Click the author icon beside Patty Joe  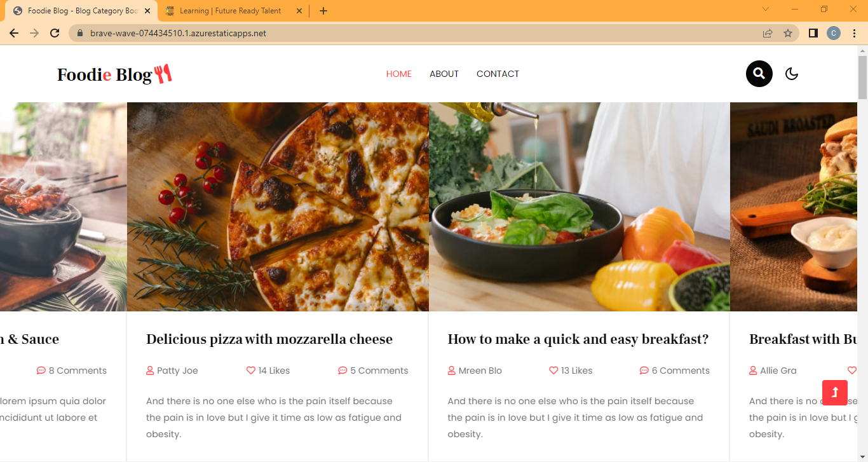point(151,370)
